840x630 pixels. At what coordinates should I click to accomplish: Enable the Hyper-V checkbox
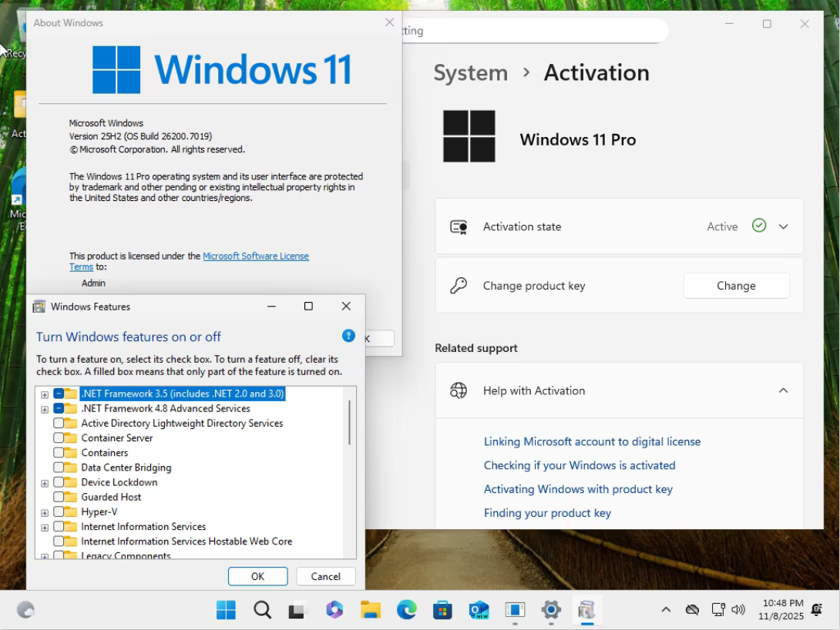pyautogui.click(x=59, y=512)
